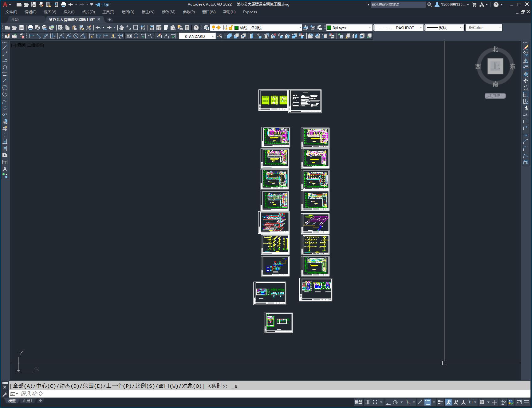Toggle object snap square in status bar
Viewport: 532px width, 408px height.
[x=428, y=402]
